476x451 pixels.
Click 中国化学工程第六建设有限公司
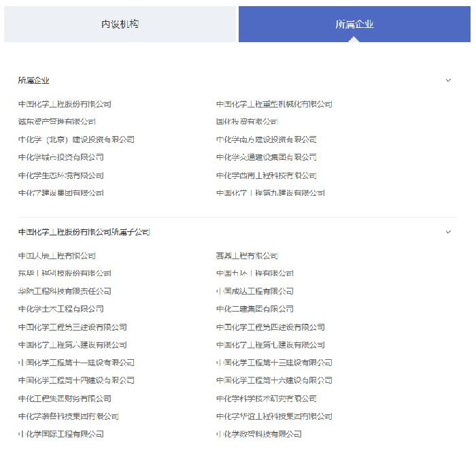click(72, 345)
